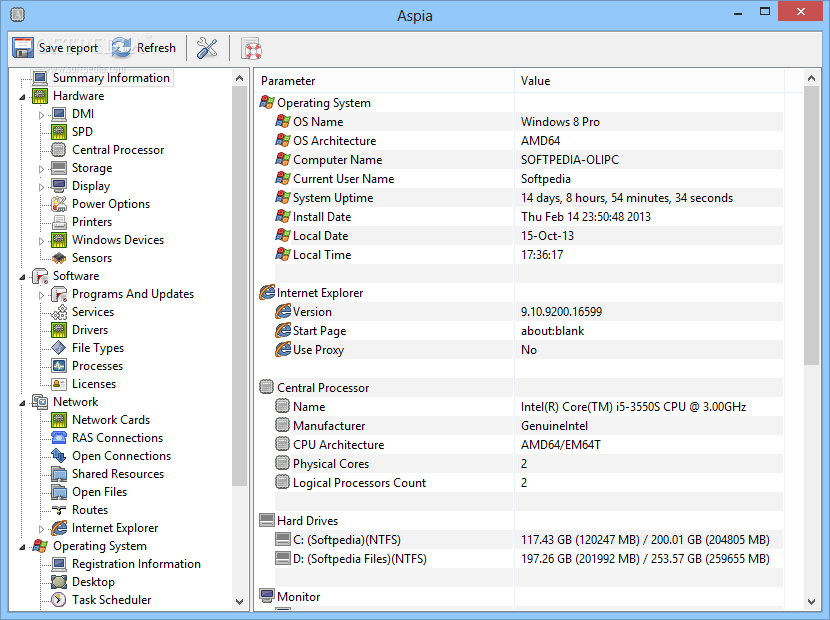The image size is (830, 620).
Task: Select the Use Proxy row
Action: point(529,350)
